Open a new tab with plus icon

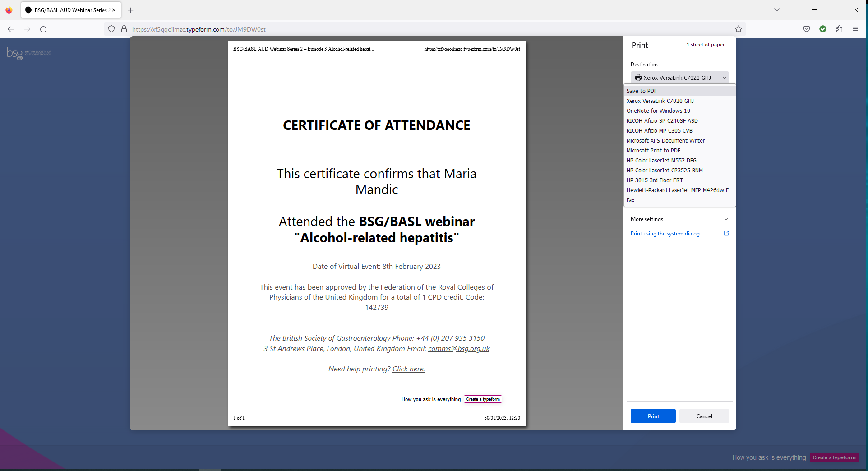pos(131,10)
